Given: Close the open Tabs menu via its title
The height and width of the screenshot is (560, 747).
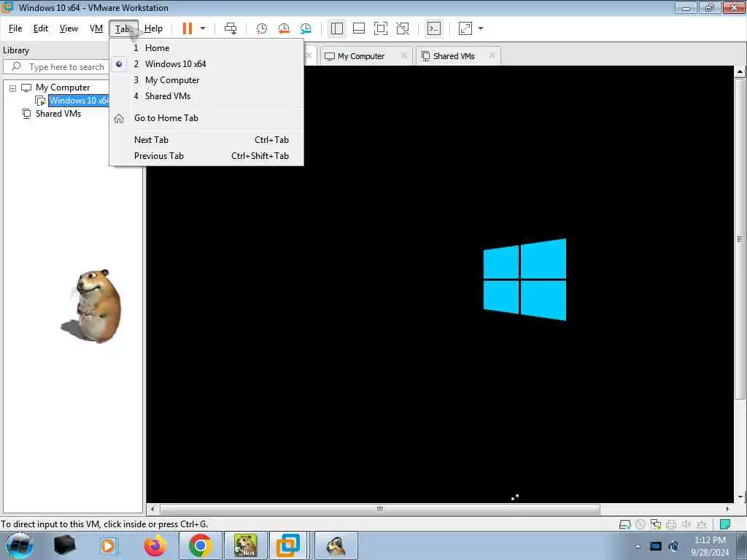Looking at the screenshot, I should point(123,28).
